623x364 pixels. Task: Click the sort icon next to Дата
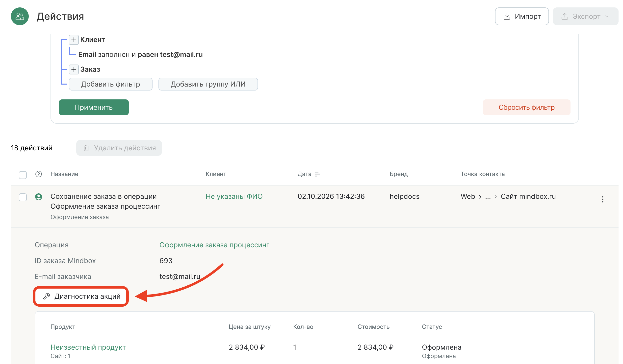click(317, 174)
